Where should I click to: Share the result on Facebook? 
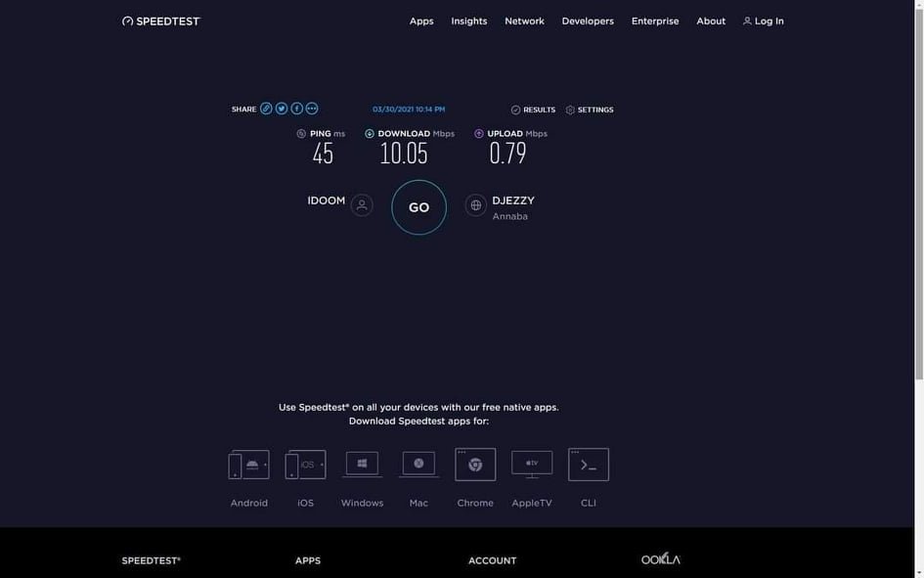coord(297,109)
